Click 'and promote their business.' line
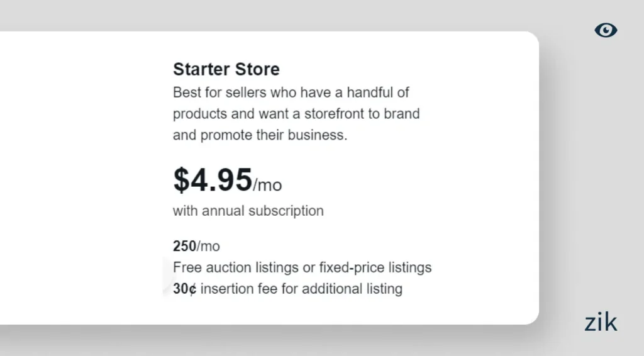Screen dimensions: 644x356 (259, 135)
